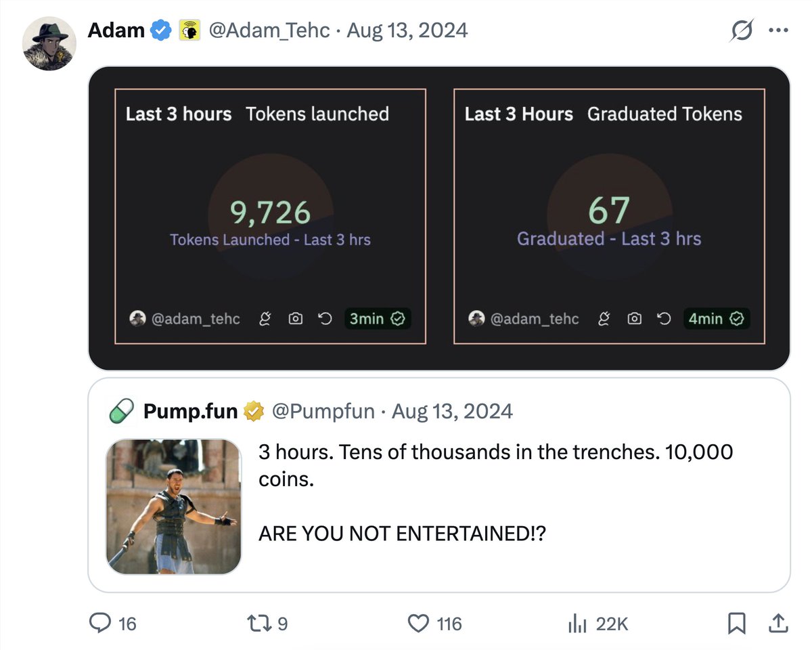
Task: Open the @Adam_Tehc handle link
Action: click(x=269, y=30)
